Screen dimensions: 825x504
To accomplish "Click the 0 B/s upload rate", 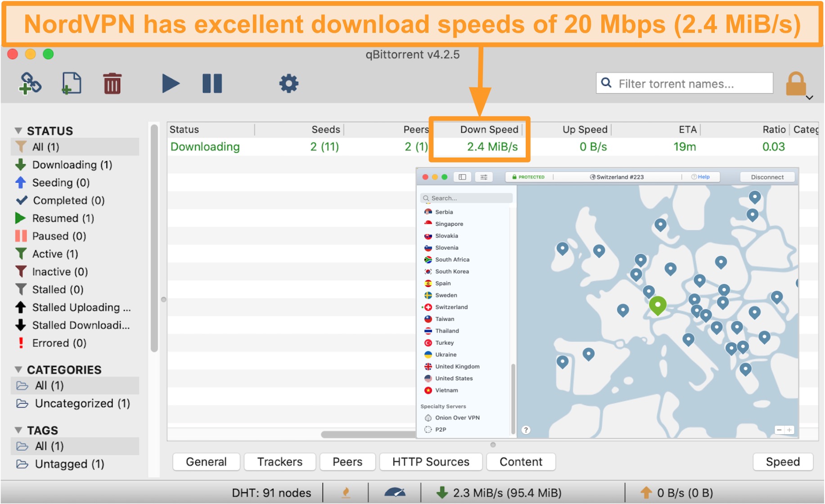I will click(677, 493).
